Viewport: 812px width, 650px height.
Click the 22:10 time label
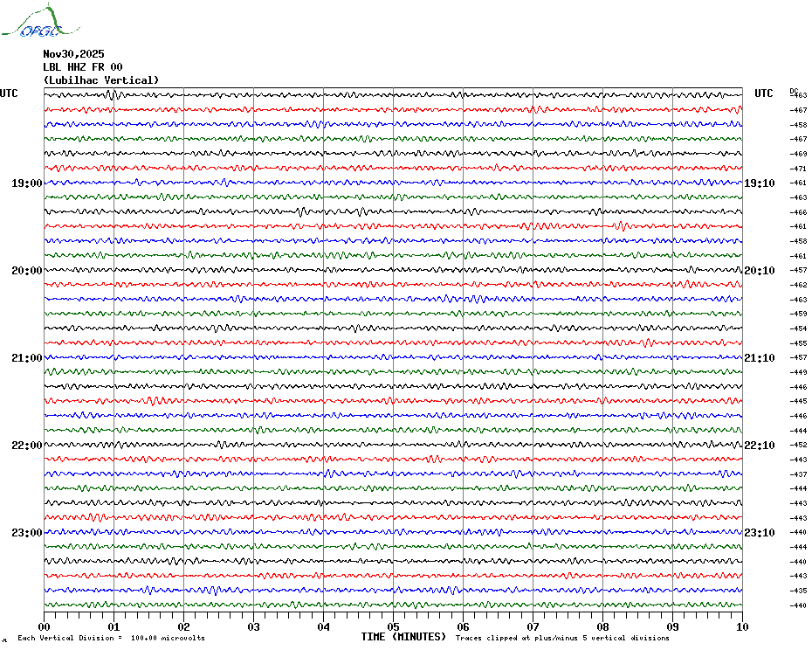coord(760,446)
